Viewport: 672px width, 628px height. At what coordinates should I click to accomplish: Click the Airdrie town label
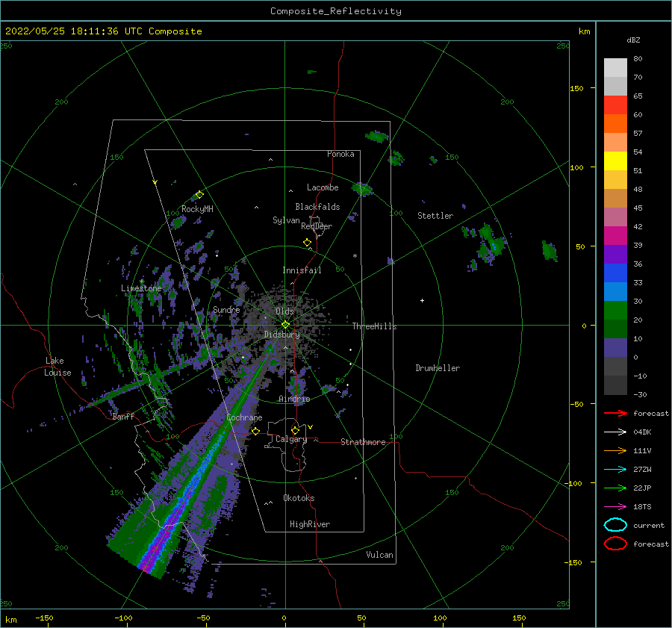click(x=294, y=399)
